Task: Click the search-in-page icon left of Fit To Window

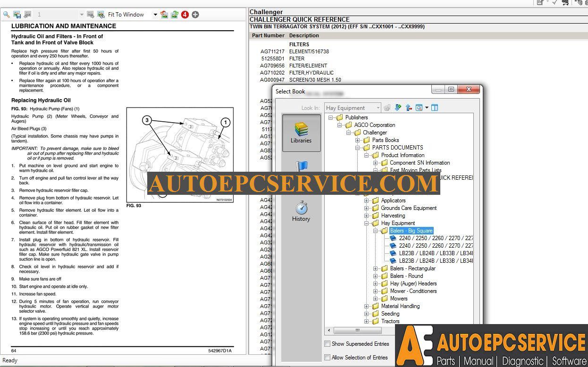Action: click(x=101, y=15)
